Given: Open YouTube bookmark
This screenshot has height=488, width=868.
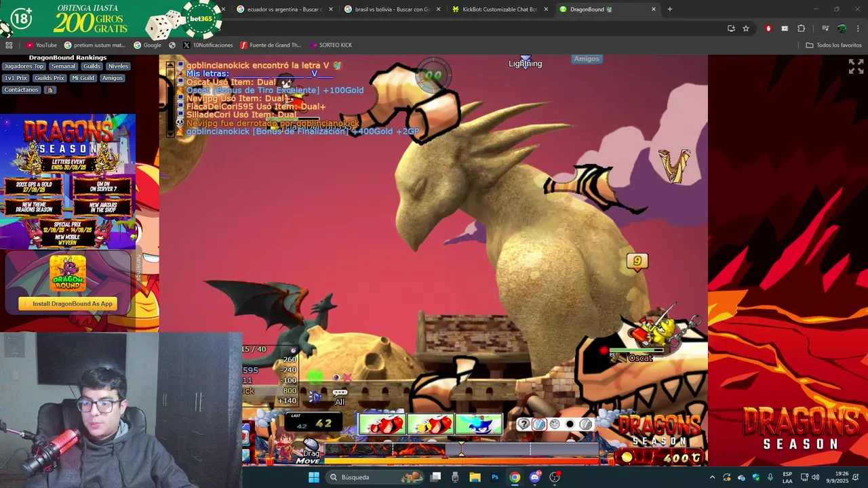Looking at the screenshot, I should point(41,45).
